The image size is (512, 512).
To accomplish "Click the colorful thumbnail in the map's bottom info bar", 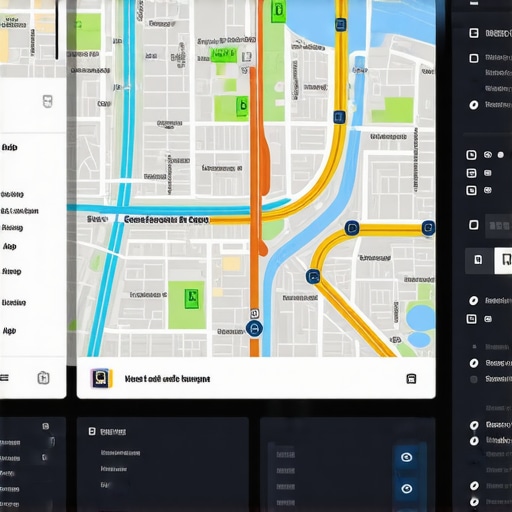I will point(102,378).
